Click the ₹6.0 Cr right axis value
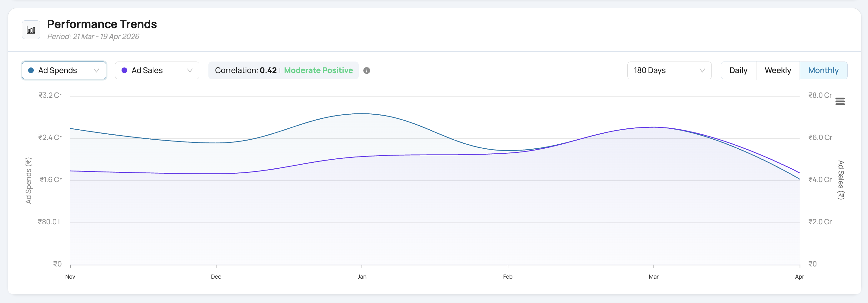Viewport: 868px width, 303px height. point(820,137)
